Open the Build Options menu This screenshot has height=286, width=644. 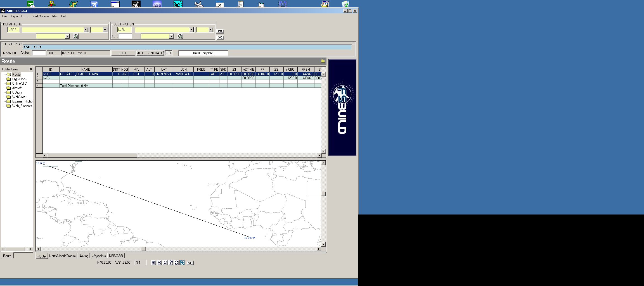[x=40, y=16]
